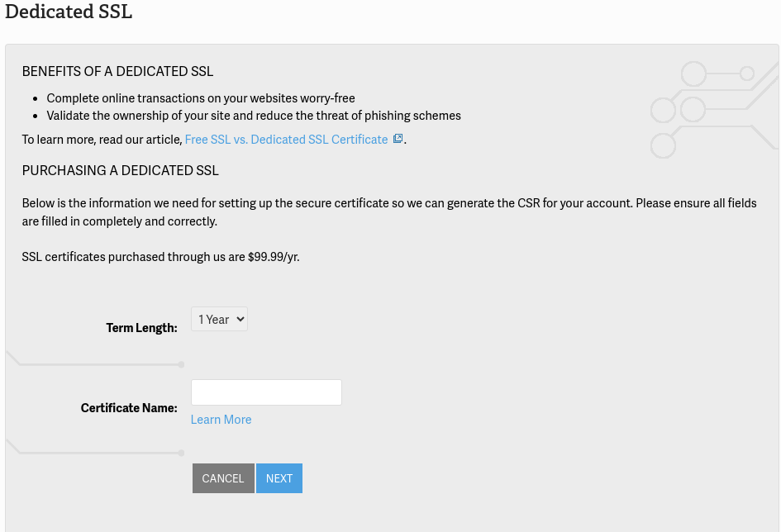Screen dimensions: 781x532
Task: Click the $99.99/yr price sentence
Action: point(160,257)
